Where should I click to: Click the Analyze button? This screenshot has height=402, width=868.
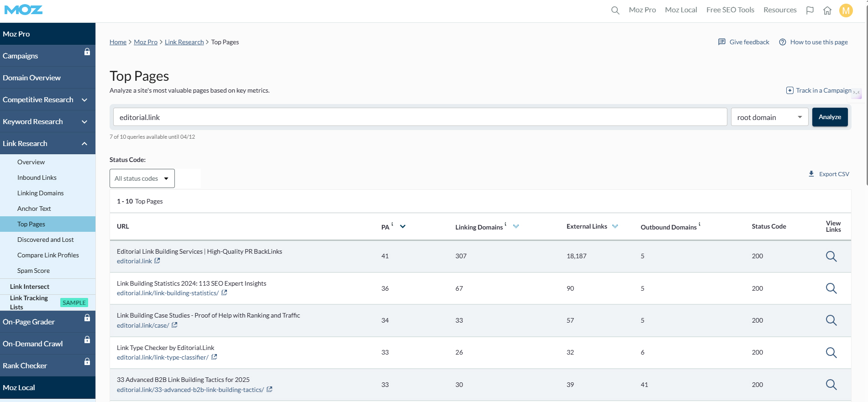[x=830, y=117]
